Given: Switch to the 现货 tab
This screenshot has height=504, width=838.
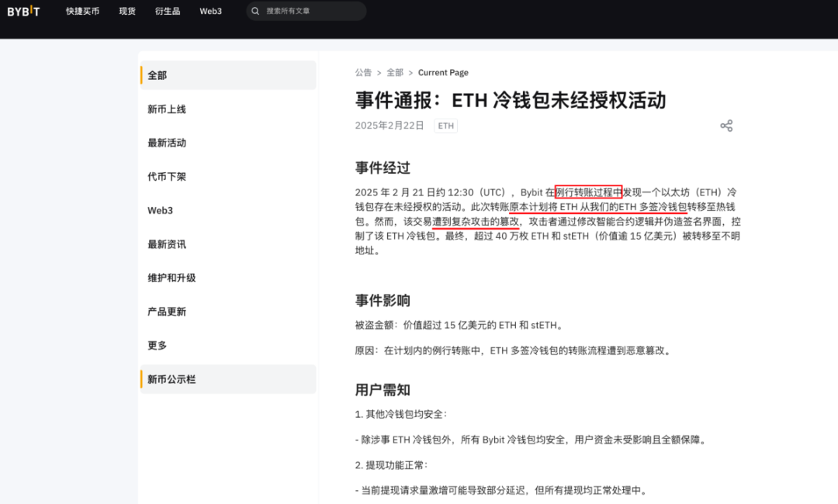Looking at the screenshot, I should point(126,11).
